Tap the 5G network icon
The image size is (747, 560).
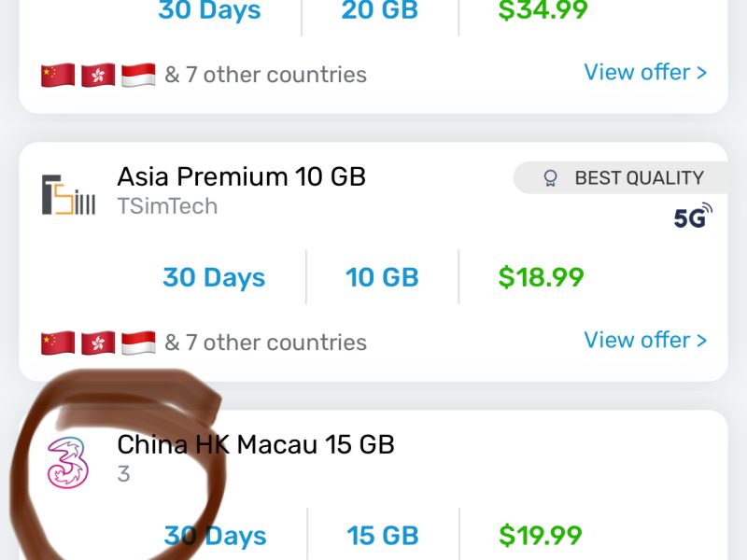pyautogui.click(x=693, y=217)
